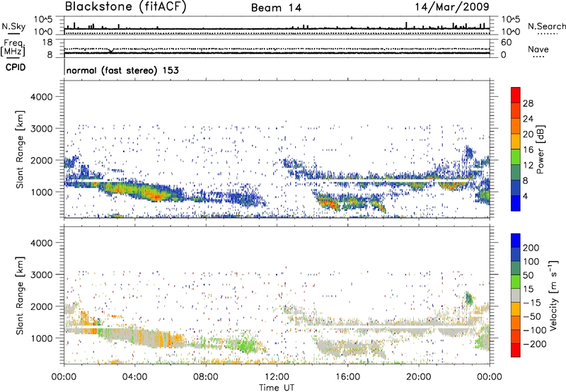
Task: Click the "28" power colorbar value
Action: point(528,103)
